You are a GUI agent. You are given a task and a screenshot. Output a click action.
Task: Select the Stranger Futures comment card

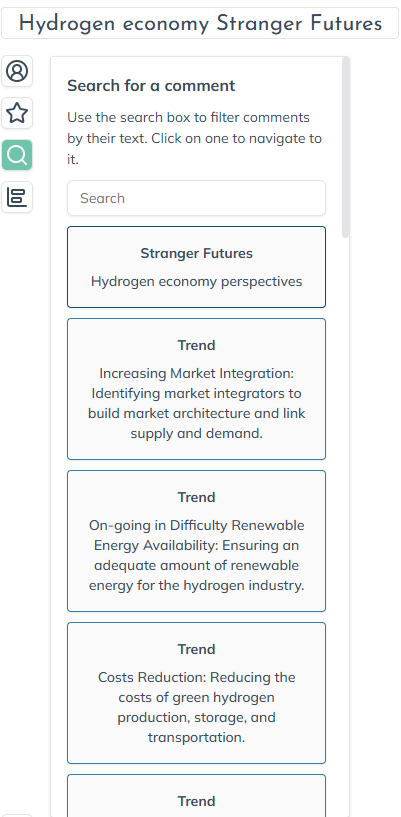tap(196, 267)
